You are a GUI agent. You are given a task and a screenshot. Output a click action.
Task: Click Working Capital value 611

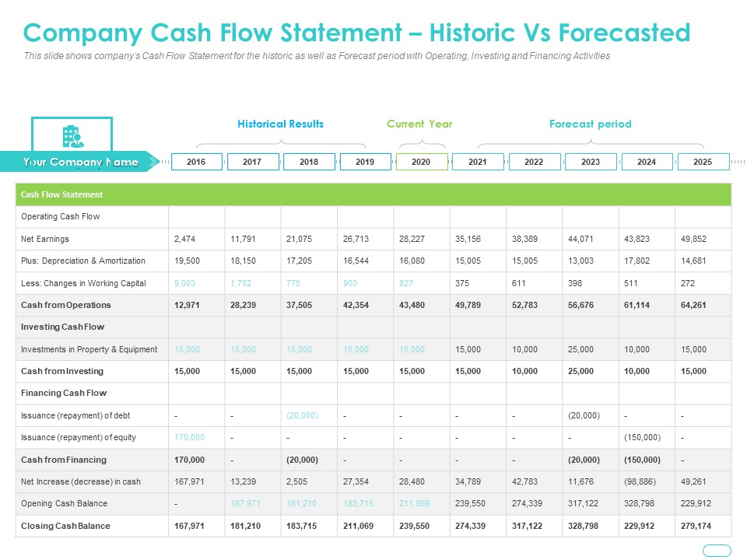click(519, 283)
